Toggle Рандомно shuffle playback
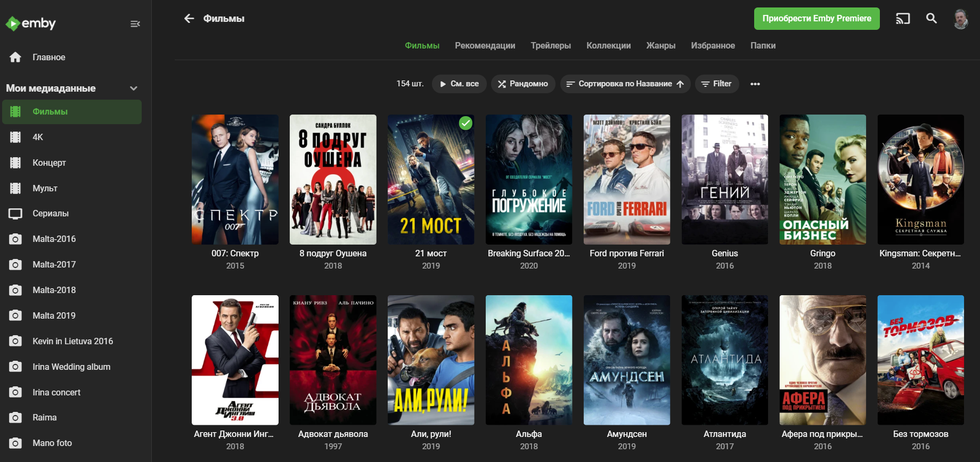 pyautogui.click(x=523, y=84)
